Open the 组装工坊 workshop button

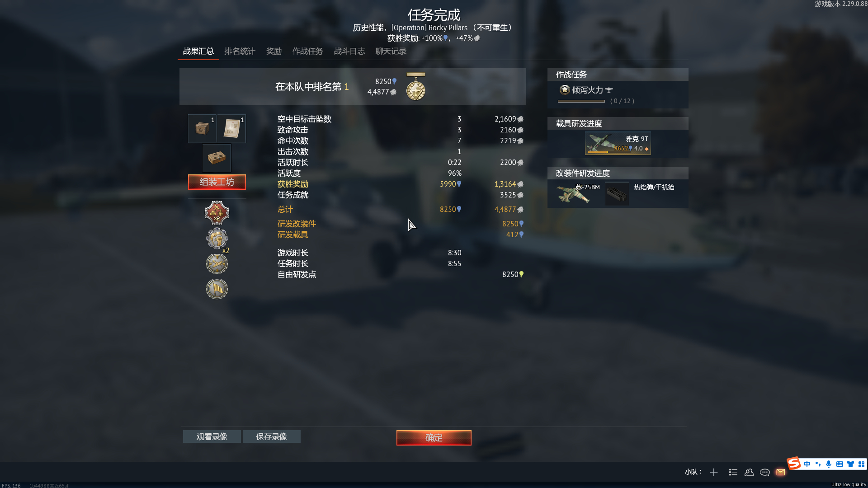click(217, 182)
